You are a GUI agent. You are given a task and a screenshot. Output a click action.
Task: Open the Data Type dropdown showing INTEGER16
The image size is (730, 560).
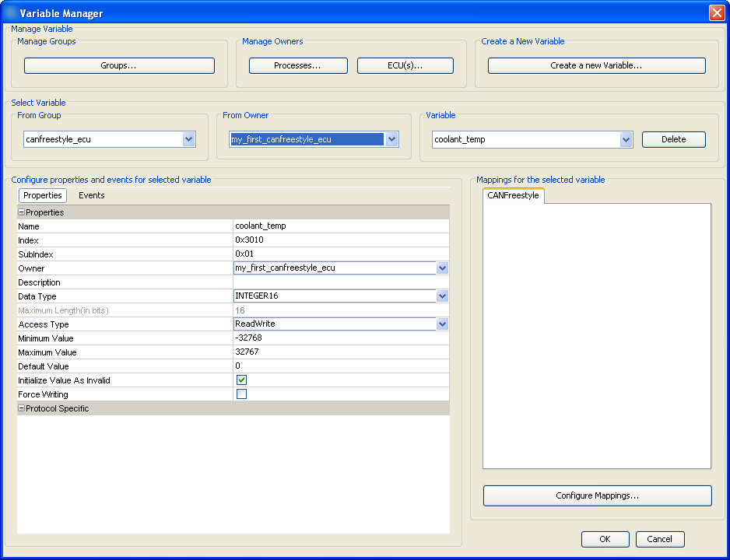(442, 296)
